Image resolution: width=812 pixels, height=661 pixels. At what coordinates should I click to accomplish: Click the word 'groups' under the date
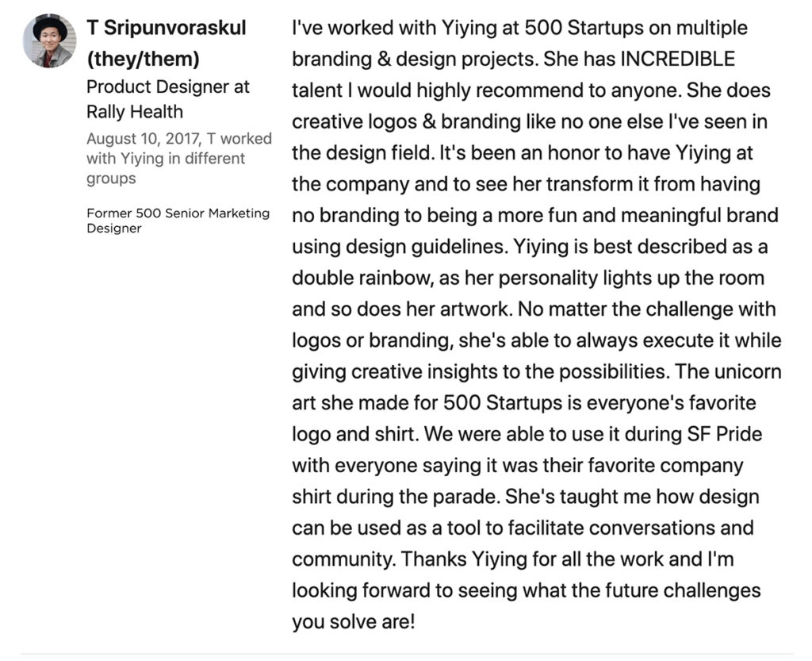pos(111,179)
